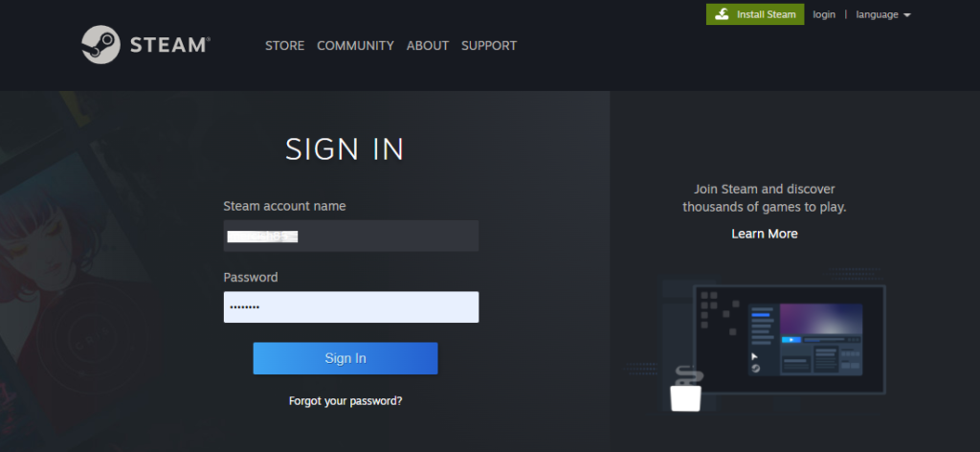Image resolution: width=980 pixels, height=452 pixels.
Task: Click the download icon in Install Steam
Action: click(721, 14)
